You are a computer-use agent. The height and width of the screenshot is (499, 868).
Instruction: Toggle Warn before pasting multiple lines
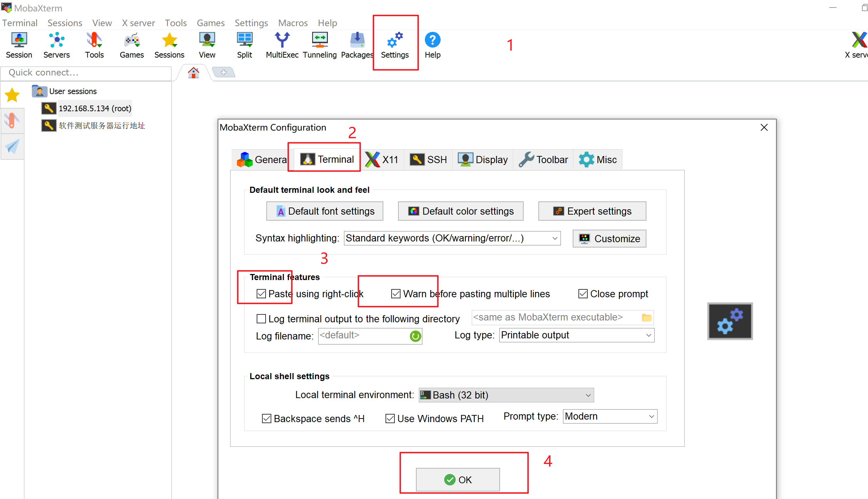pos(396,294)
